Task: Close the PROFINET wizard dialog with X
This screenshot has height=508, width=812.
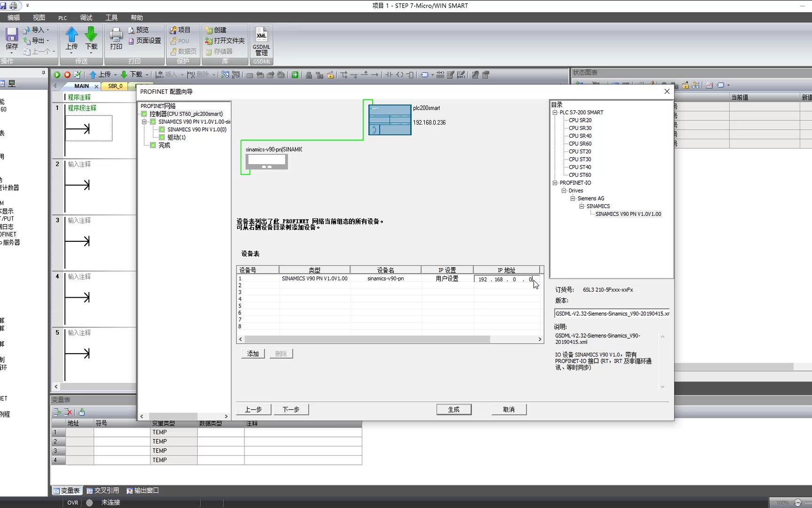Action: pos(667,91)
